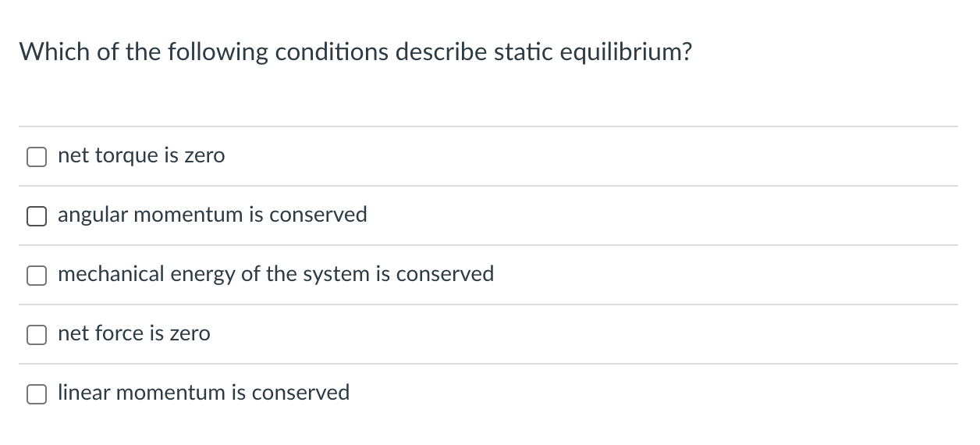Toggle the 'linear momentum is conserved' checkbox
Viewport: 980px width, 445px height.
tap(37, 394)
